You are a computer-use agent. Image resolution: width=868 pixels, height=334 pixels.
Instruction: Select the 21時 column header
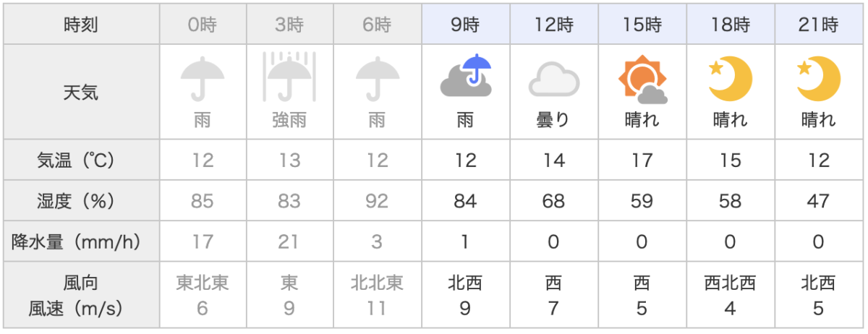point(819,25)
